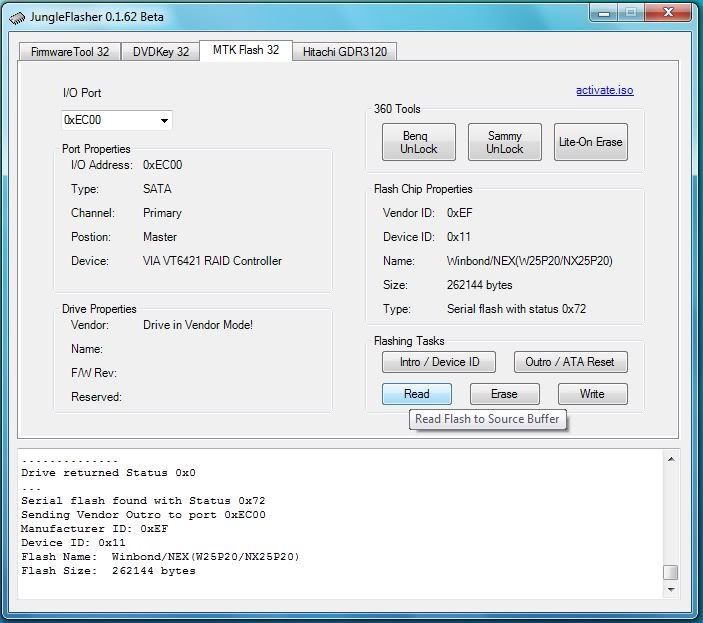The height and width of the screenshot is (623, 703).
Task: Click flash name 'Winbond/NEX(W25P20/NX25P20)' in Flash Chip Properties
Action: pyautogui.click(x=529, y=261)
